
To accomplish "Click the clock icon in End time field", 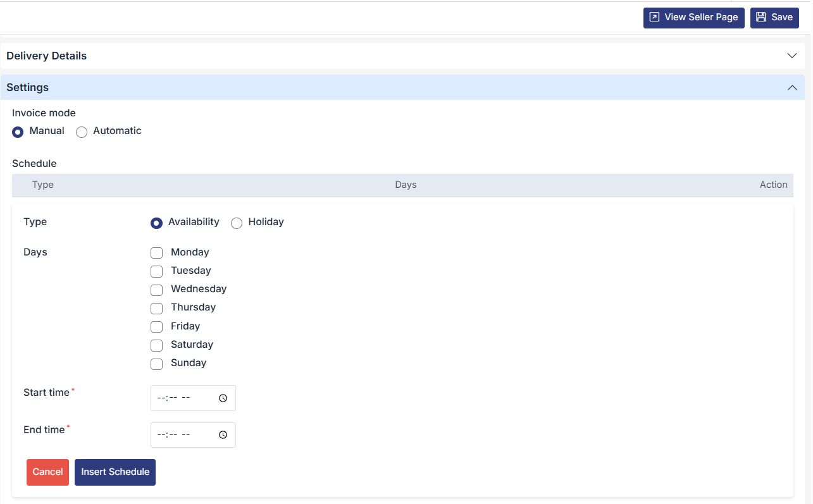I will click(x=223, y=435).
